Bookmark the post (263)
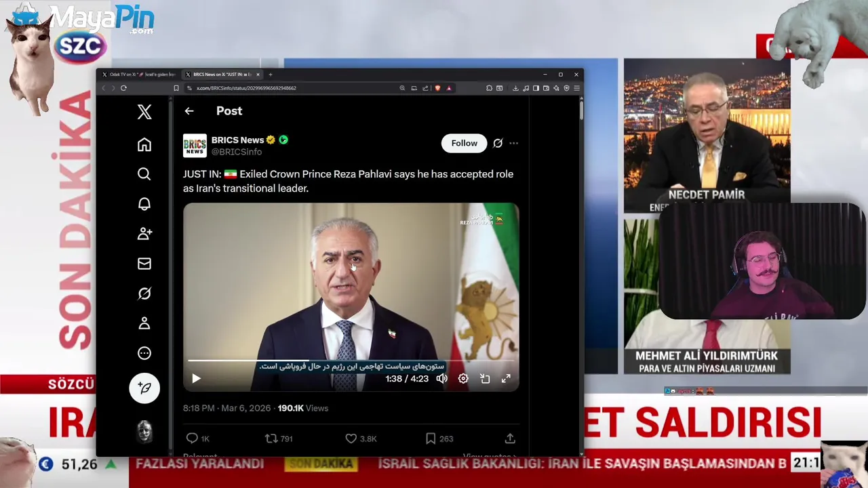 pyautogui.click(x=439, y=439)
